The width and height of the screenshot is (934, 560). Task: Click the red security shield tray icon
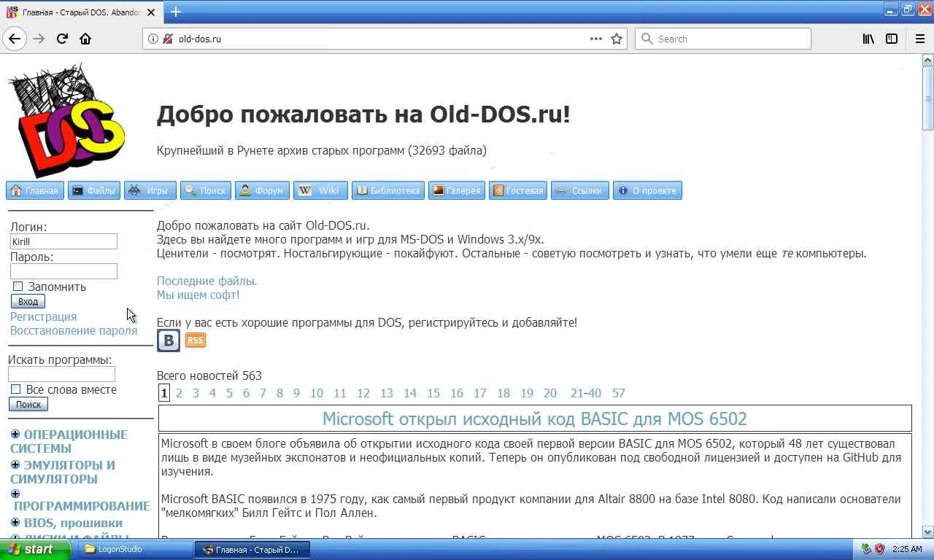click(x=879, y=549)
